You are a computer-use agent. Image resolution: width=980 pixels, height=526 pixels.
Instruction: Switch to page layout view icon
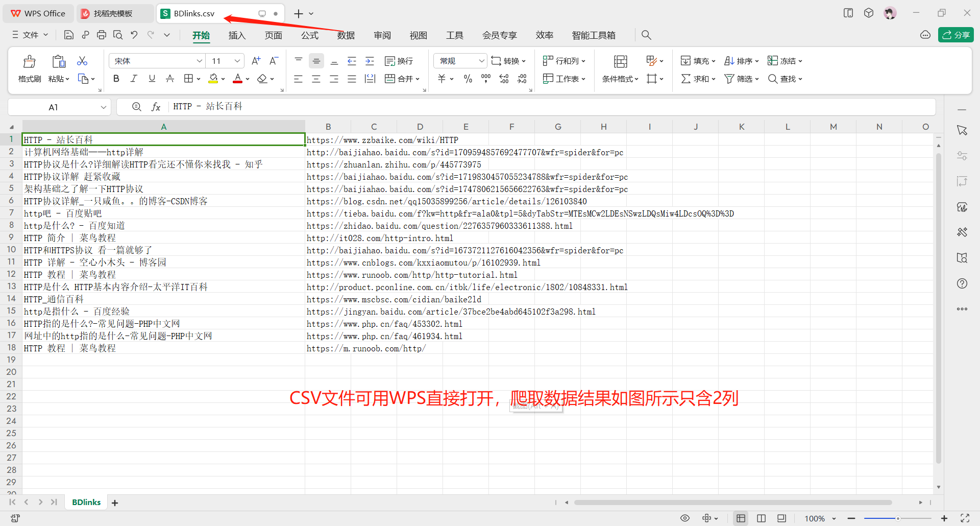coord(761,518)
